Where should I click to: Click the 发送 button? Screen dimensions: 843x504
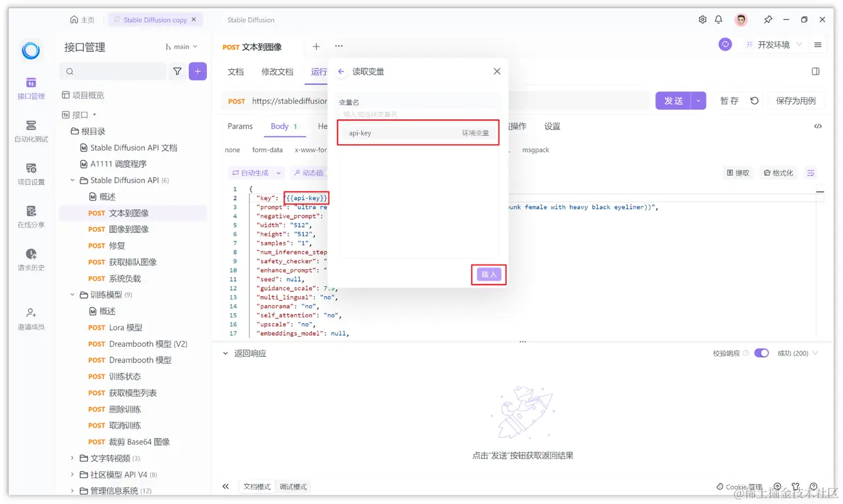pos(673,101)
